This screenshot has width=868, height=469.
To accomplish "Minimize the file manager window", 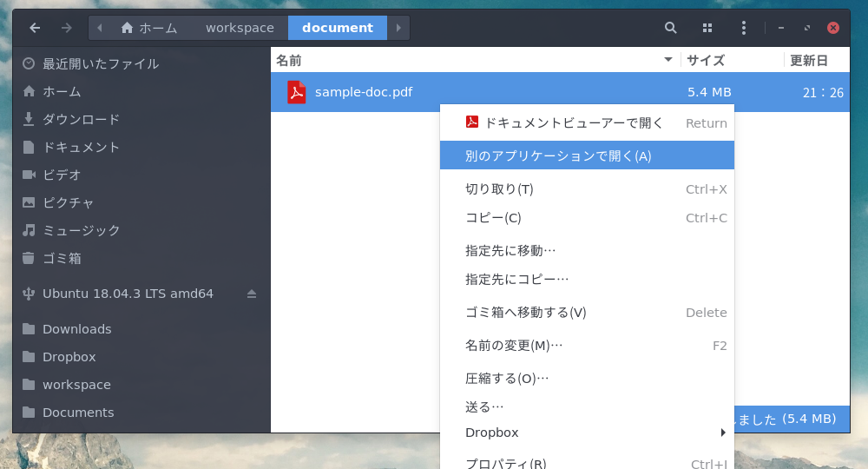I will click(781, 28).
